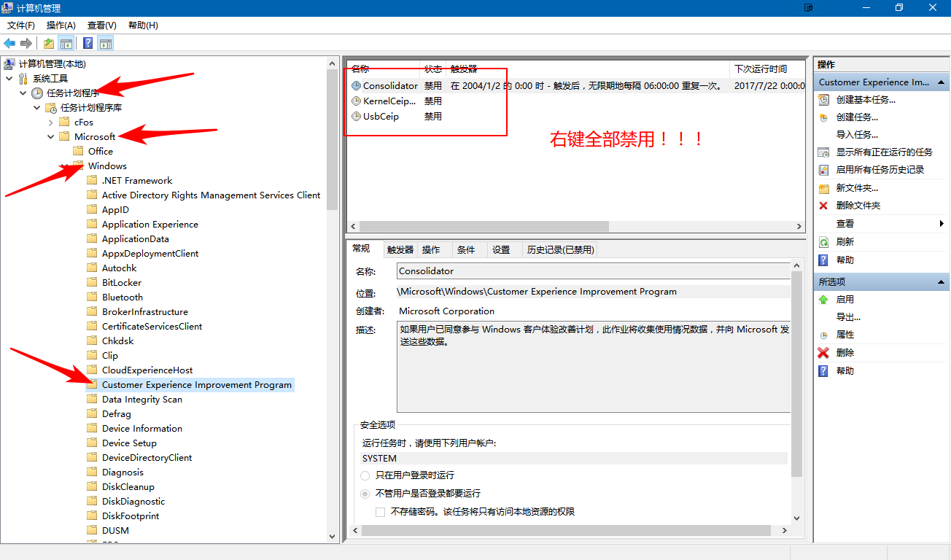Click the 刷新 refresh icon
The image size is (951, 560).
click(823, 241)
